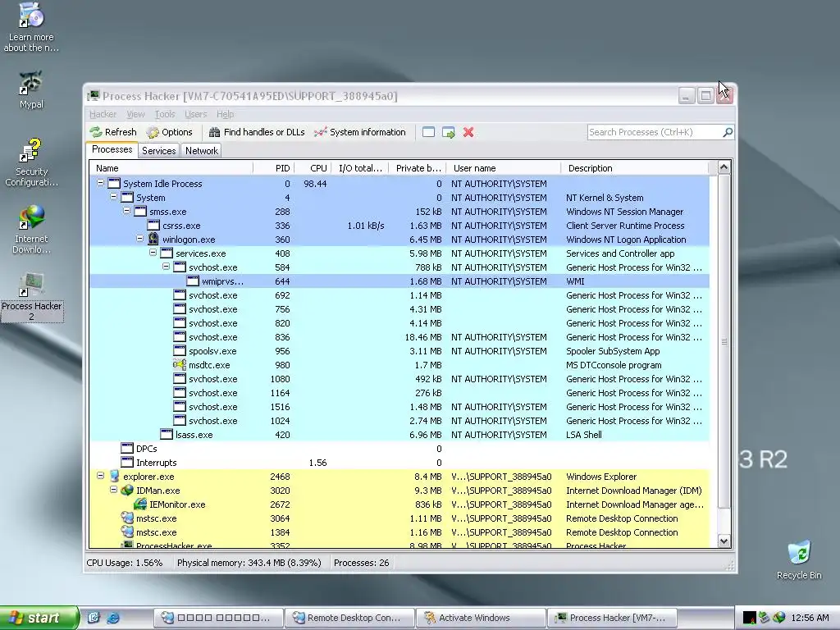
Task: Collapse svchost.exe PID 584 node
Action: 166,267
